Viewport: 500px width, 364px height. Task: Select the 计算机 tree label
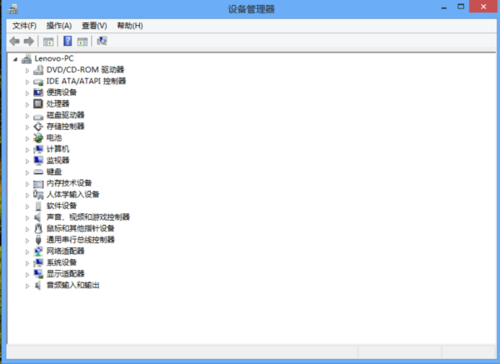point(58,149)
